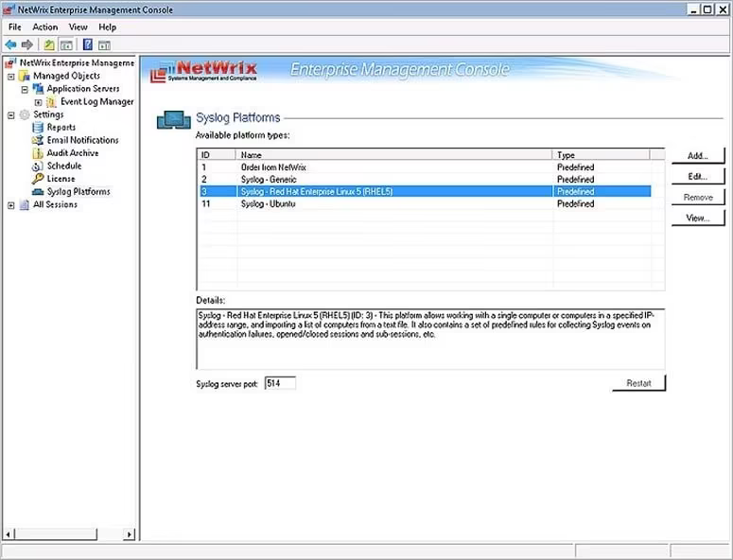Screen dimensions: 733x560
Task: Sort by the Name column header
Action: 394,155
